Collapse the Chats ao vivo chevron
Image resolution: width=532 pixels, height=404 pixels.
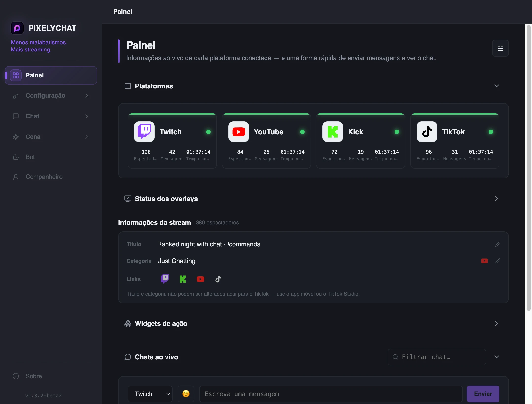pyautogui.click(x=497, y=357)
